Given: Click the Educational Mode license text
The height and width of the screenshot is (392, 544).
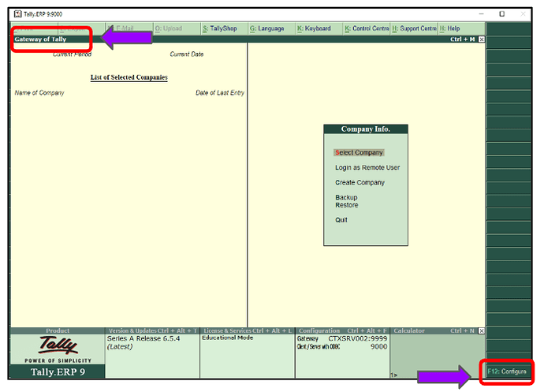Looking at the screenshot, I should pyautogui.click(x=228, y=338).
